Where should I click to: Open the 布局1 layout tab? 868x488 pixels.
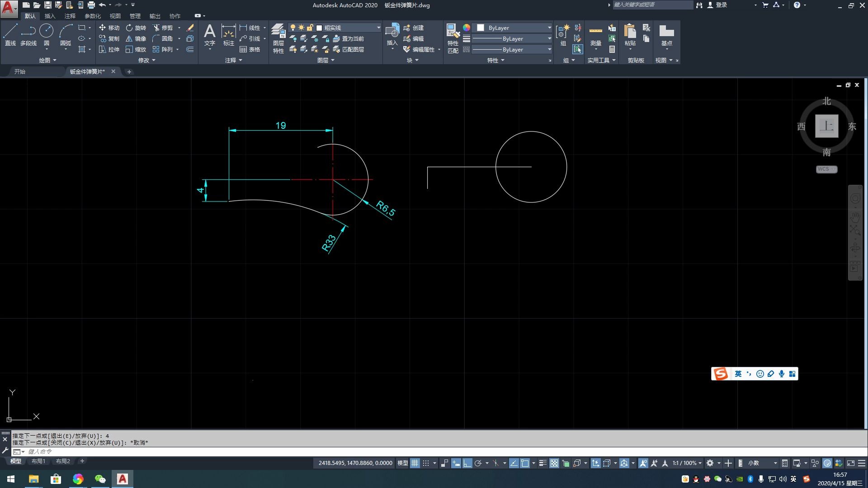pyautogui.click(x=38, y=461)
